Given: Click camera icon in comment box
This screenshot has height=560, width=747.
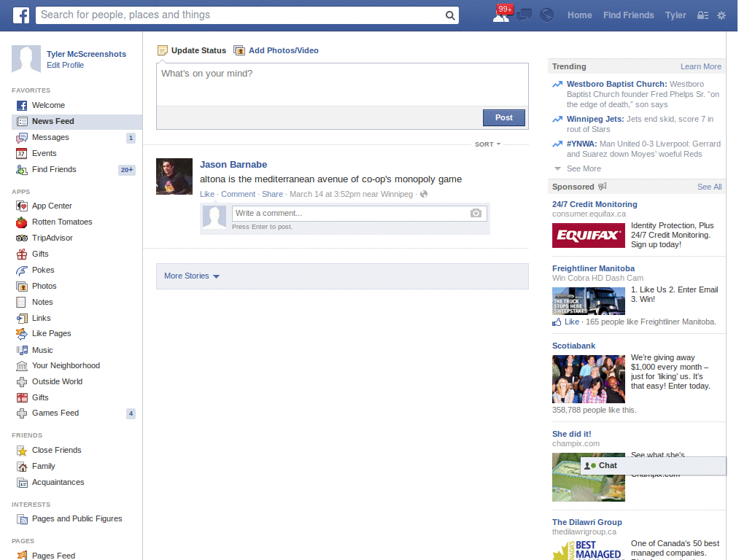Looking at the screenshot, I should pos(476,213).
